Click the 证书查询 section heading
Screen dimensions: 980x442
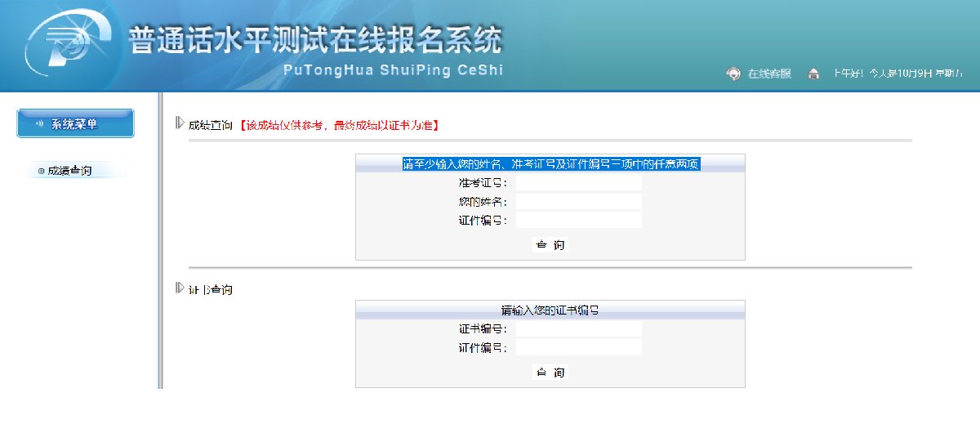point(211,289)
